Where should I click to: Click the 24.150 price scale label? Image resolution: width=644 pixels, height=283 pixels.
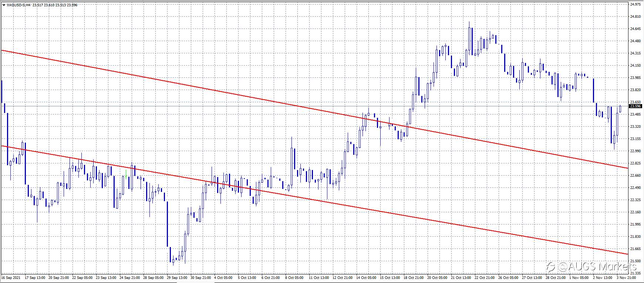coord(635,66)
